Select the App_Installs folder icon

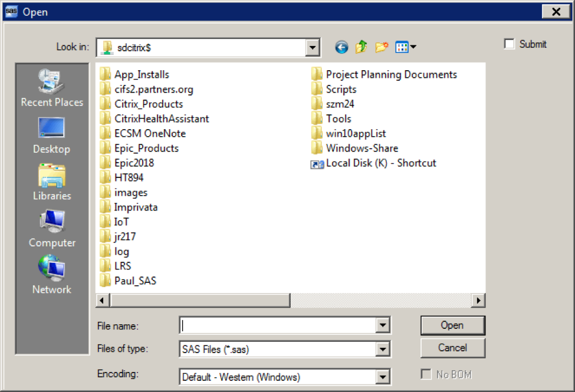[x=105, y=74]
